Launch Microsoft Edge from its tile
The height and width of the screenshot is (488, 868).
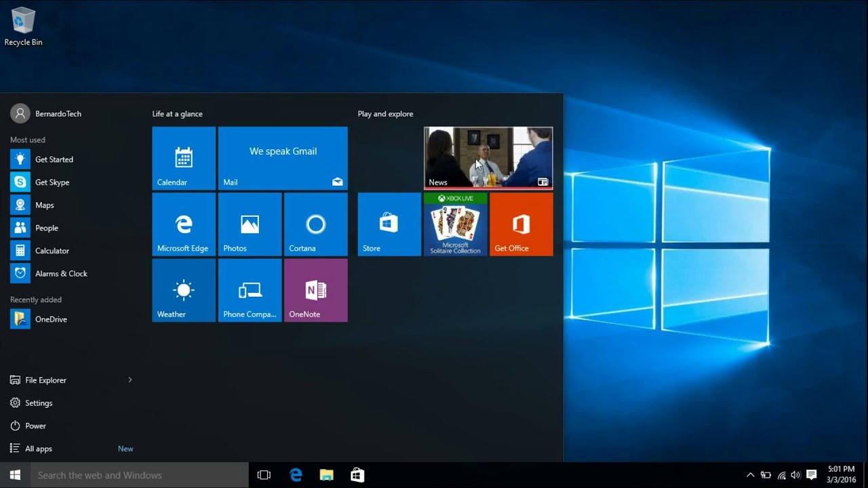pos(183,224)
